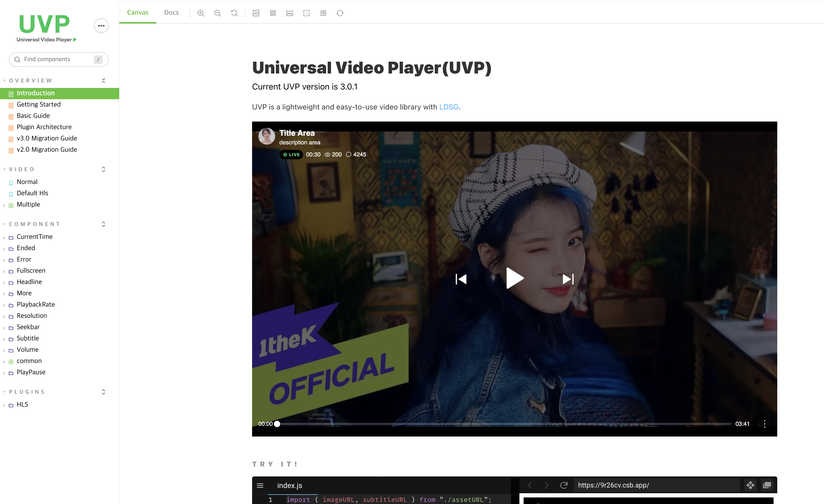Click the CodeSandbox icon beside URL bar
Image resolution: width=824 pixels, height=504 pixels.
750,485
